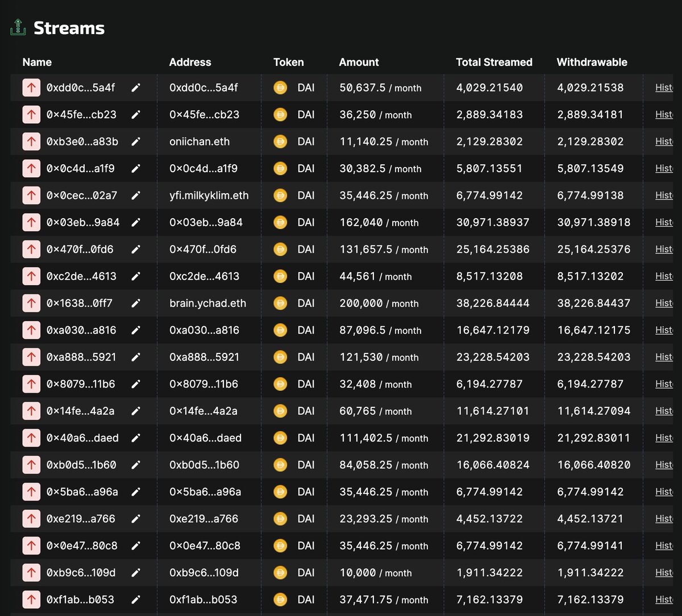
Task: Click the red arrow icon for 0xa030...a816 stream
Action: (31, 330)
